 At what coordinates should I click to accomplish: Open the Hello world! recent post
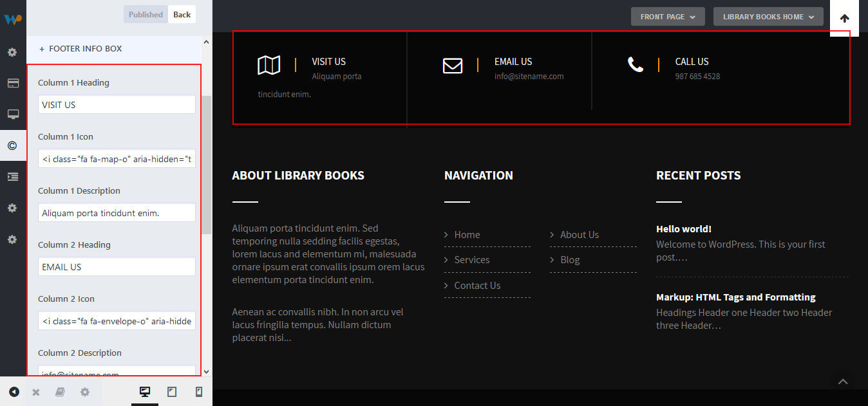684,229
